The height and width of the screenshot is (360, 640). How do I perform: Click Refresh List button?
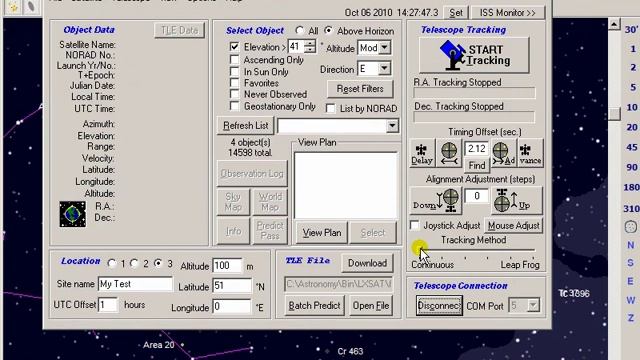(246, 126)
